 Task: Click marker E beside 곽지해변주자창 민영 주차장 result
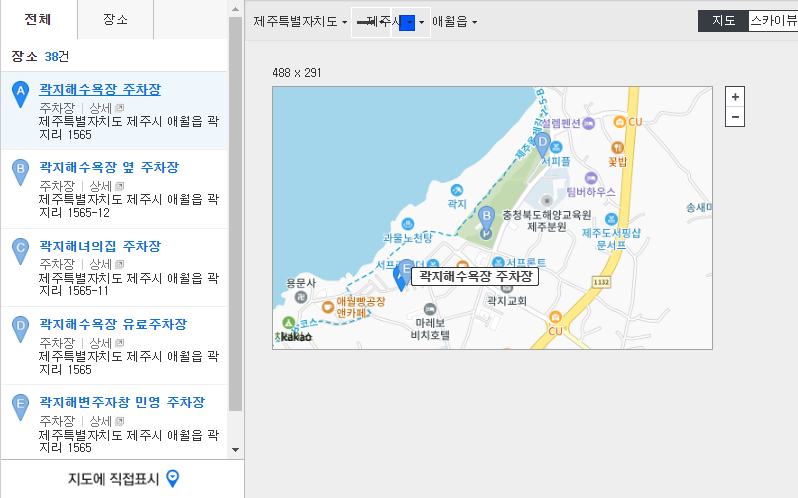point(20,408)
